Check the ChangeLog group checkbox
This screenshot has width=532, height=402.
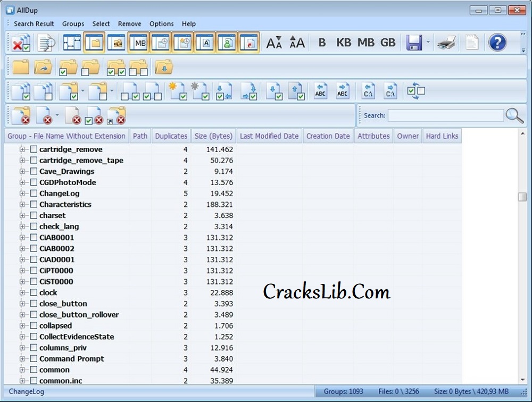(34, 194)
